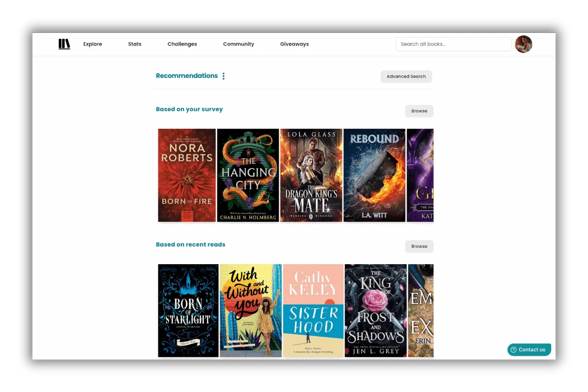Click the Contact us button
Viewport: 588px width, 392px height.
point(529,349)
